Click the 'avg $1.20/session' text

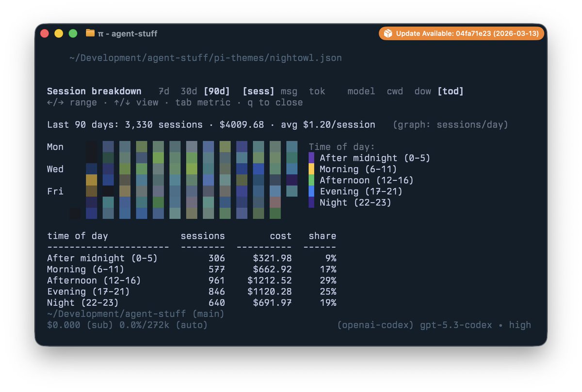(328, 125)
